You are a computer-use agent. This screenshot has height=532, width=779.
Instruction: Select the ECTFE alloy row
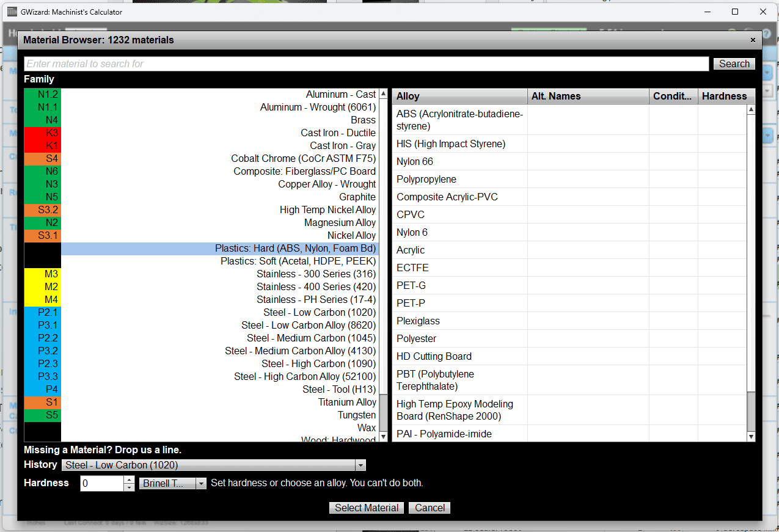569,268
